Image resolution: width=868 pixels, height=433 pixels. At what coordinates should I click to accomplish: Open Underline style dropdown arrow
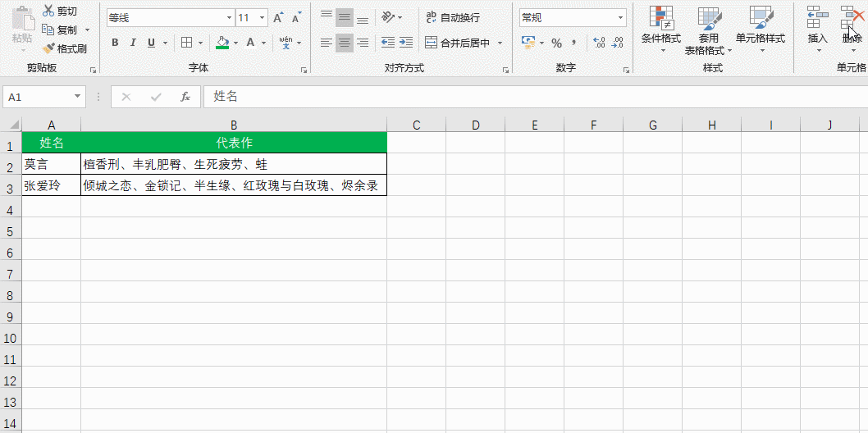[x=165, y=43]
